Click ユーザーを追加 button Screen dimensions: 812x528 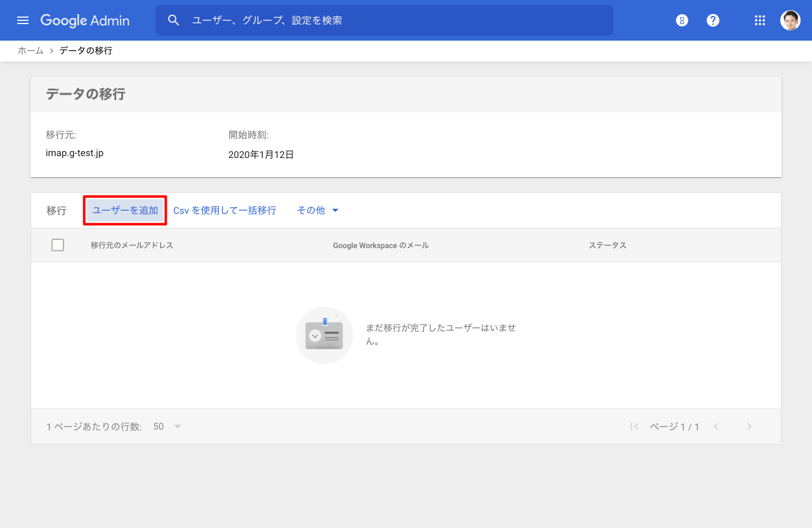coord(125,210)
